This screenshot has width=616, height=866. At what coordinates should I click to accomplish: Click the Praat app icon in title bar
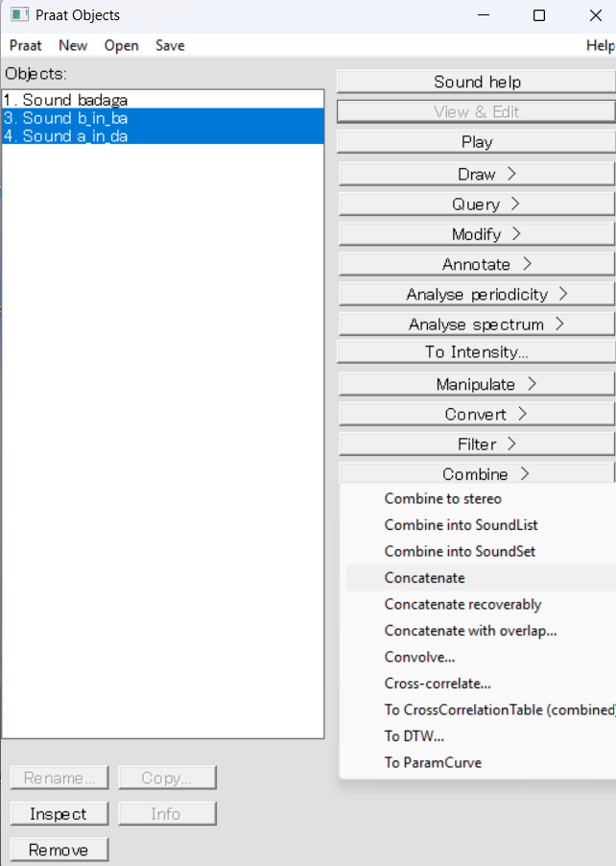tap(19, 15)
